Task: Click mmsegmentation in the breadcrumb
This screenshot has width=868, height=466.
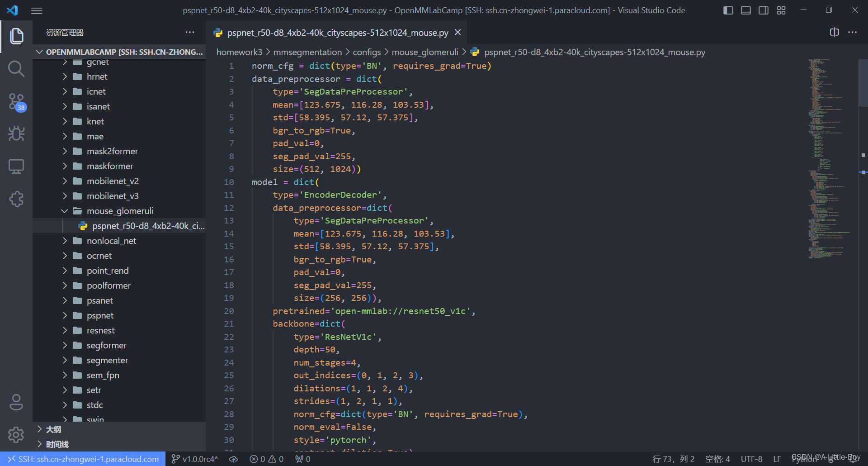Action: [307, 52]
